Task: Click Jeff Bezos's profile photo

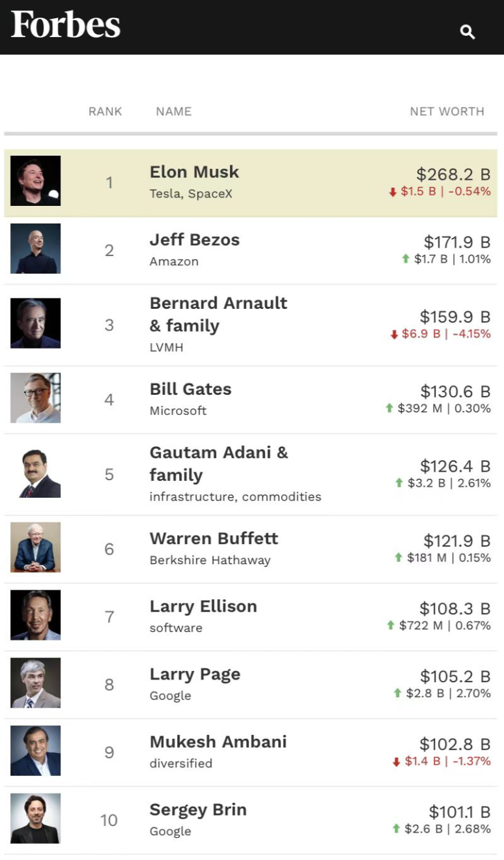Action: coord(36,249)
